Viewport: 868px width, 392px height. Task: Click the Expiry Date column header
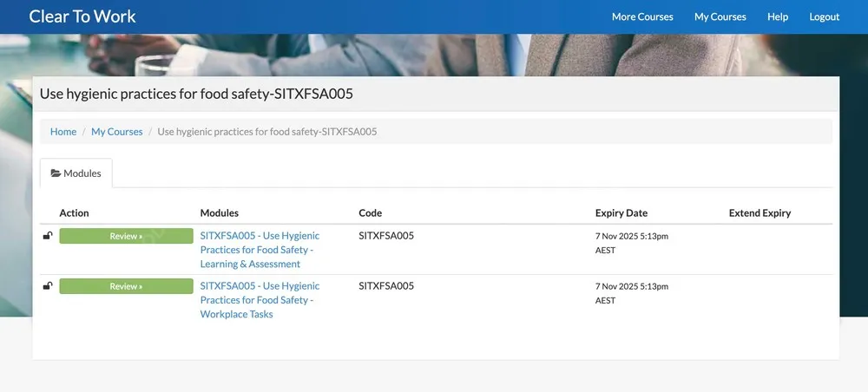coord(621,212)
